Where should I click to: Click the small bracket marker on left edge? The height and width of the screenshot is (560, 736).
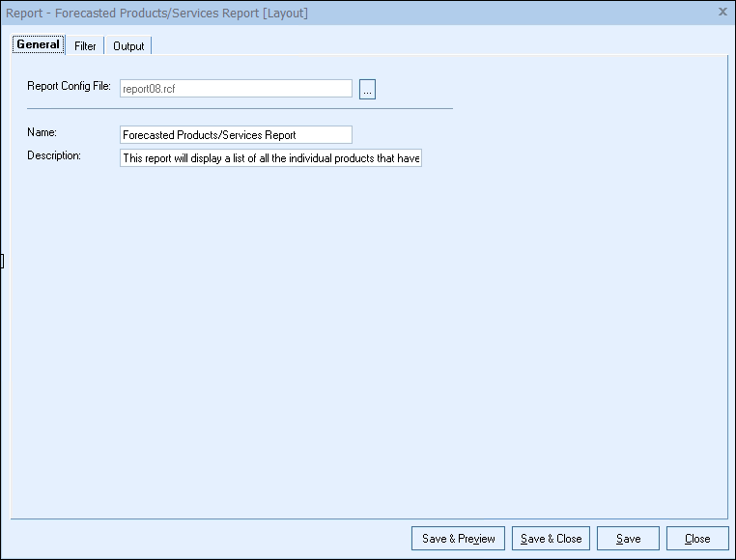3,261
